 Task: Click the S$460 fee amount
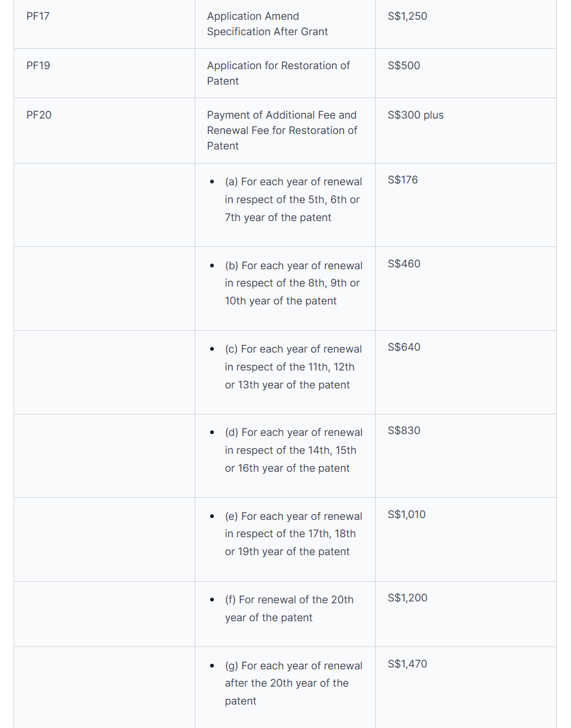click(x=404, y=264)
